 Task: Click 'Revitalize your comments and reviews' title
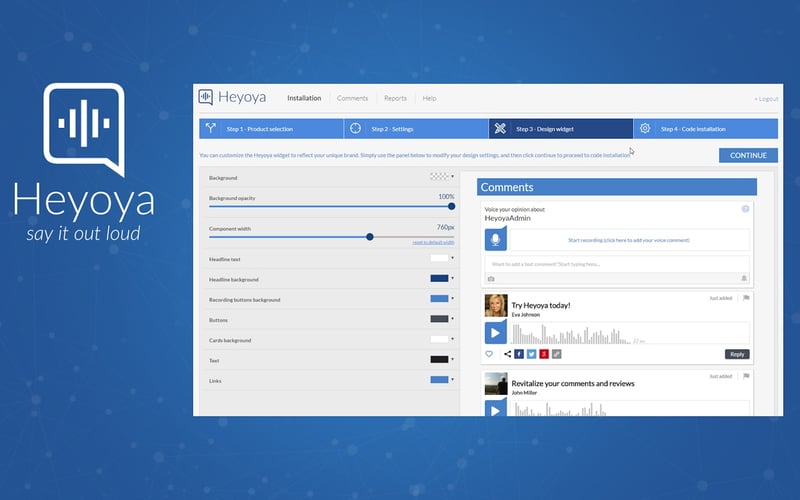[x=573, y=383]
